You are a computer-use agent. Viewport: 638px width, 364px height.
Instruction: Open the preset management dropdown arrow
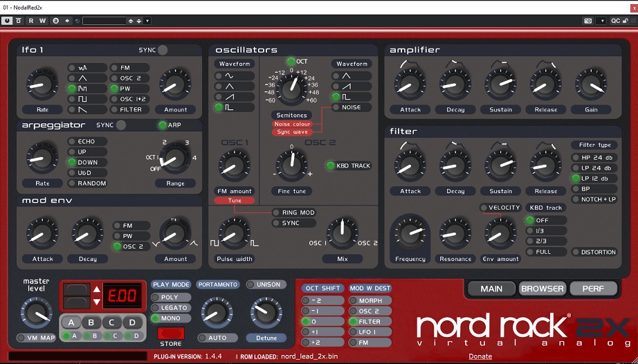[147, 21]
